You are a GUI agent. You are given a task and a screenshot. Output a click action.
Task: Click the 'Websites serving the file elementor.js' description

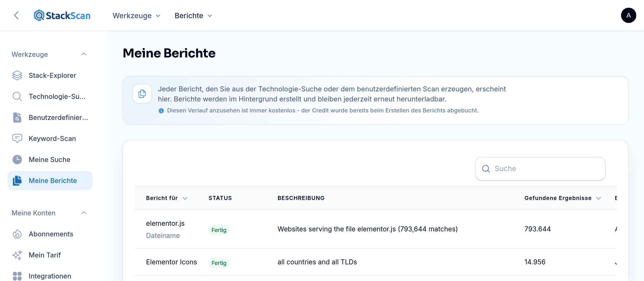pos(367,229)
